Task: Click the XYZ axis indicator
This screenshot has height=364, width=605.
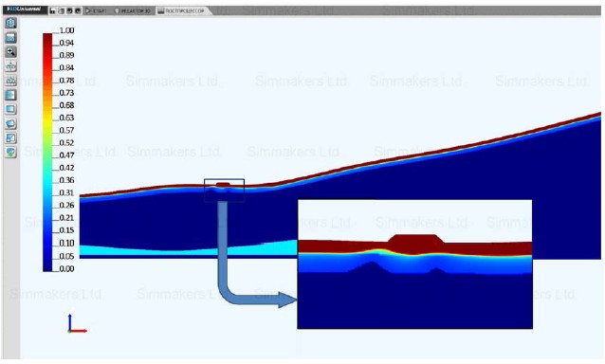Action: coord(77,324)
